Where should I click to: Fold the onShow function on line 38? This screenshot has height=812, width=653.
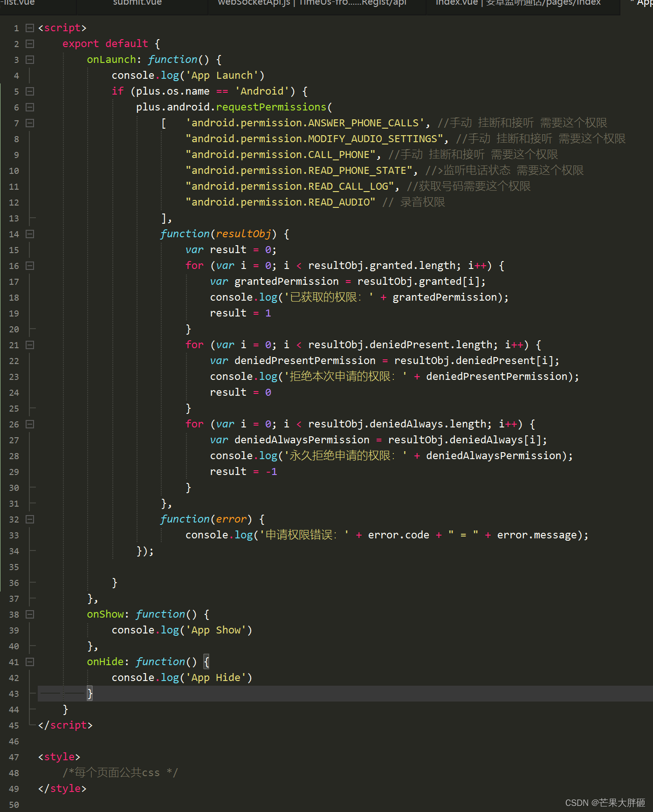30,614
